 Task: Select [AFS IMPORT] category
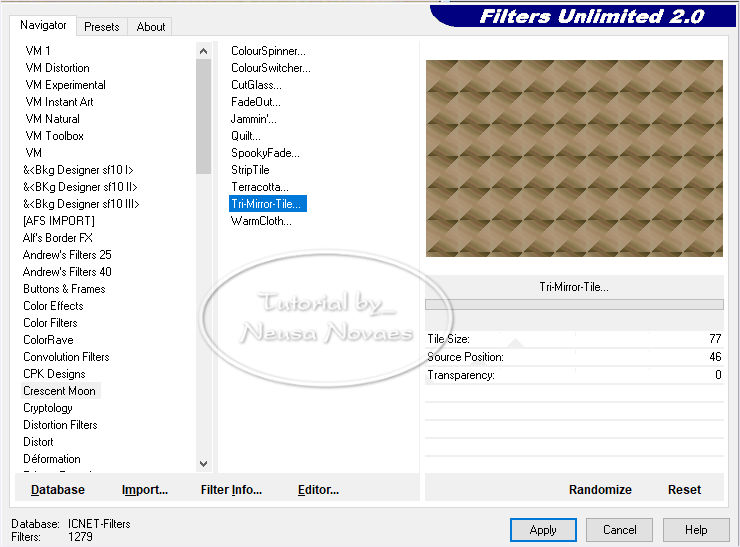[59, 220]
